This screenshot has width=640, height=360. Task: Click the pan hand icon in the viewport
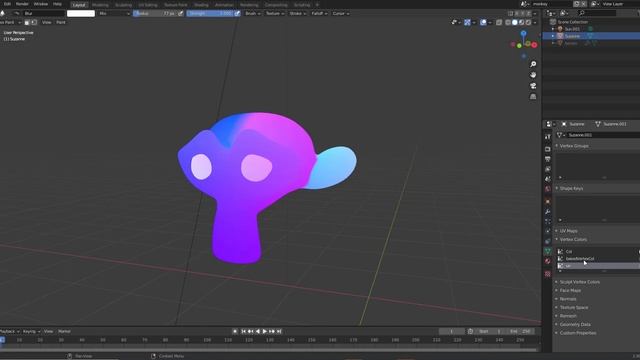coord(533,75)
